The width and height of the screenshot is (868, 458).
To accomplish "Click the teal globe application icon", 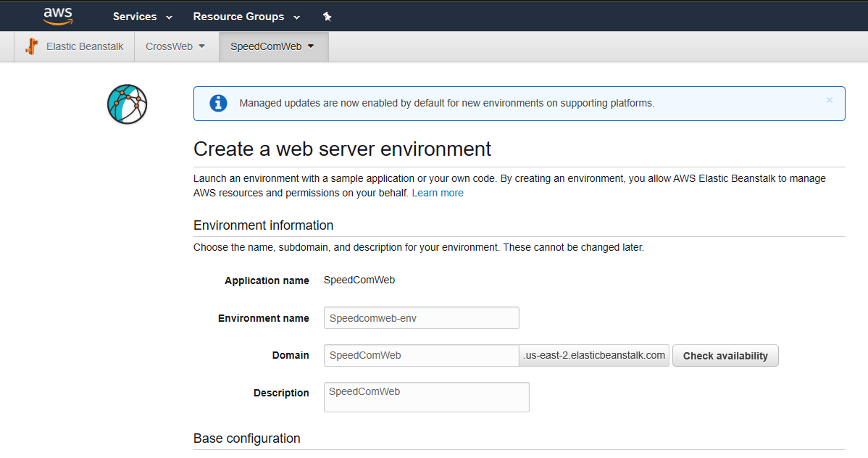I will tap(127, 104).
